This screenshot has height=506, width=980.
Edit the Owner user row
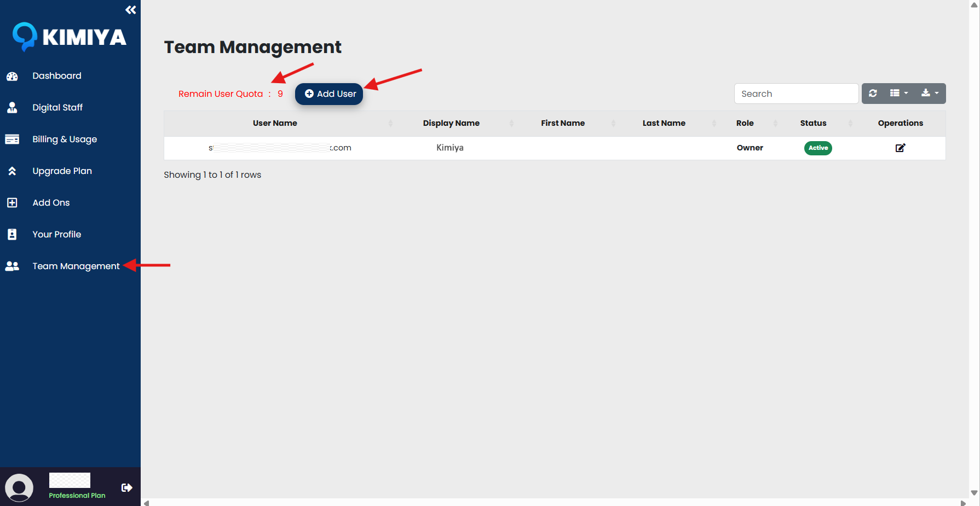tap(900, 148)
